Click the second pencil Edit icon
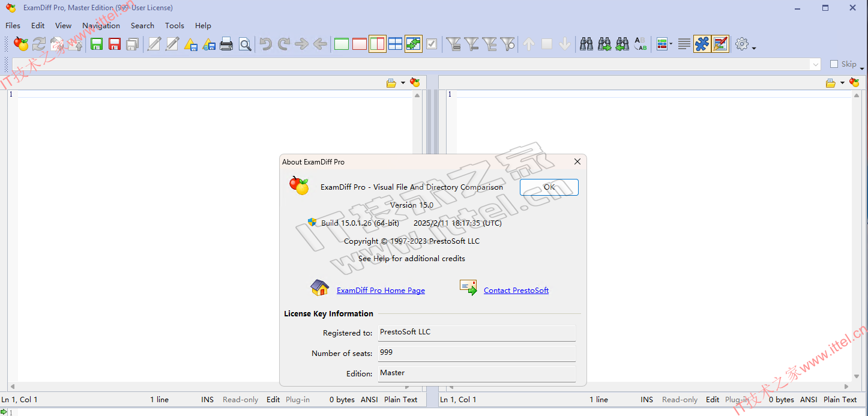Viewport: 868px width, 416px height. [x=172, y=44]
